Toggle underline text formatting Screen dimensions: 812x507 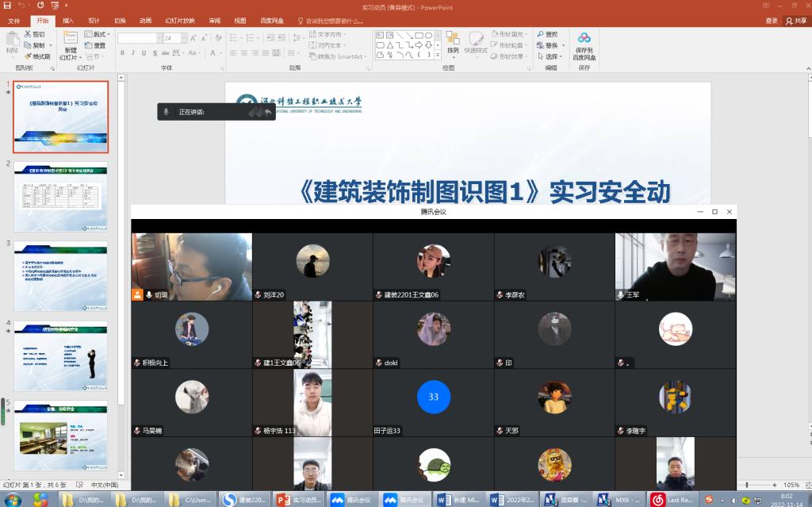pos(145,53)
